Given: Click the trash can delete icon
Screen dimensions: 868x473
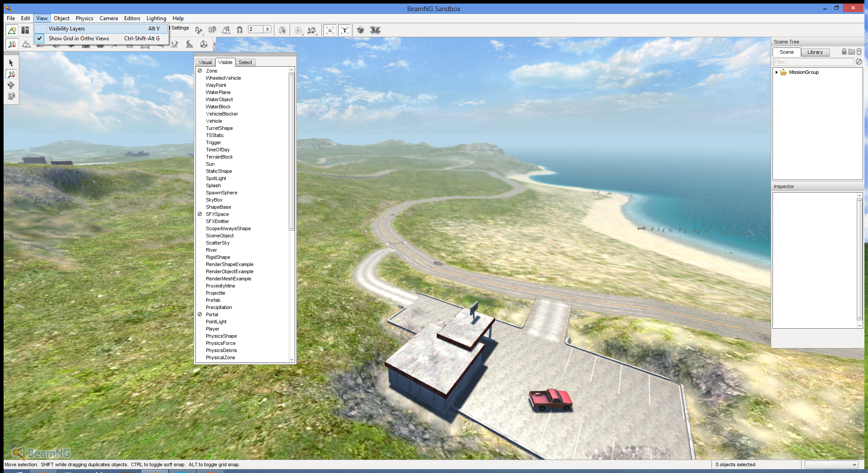Looking at the screenshot, I should (859, 52).
